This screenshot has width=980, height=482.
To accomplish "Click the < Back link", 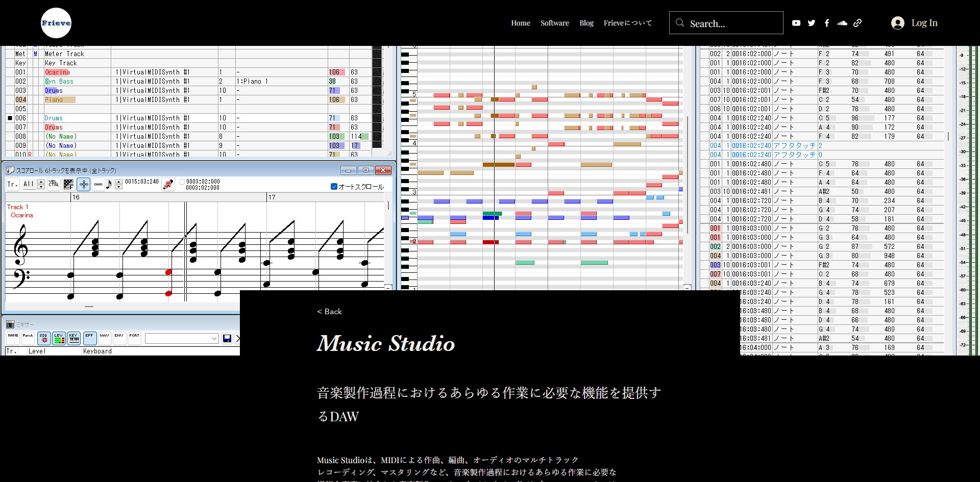I will 330,311.
